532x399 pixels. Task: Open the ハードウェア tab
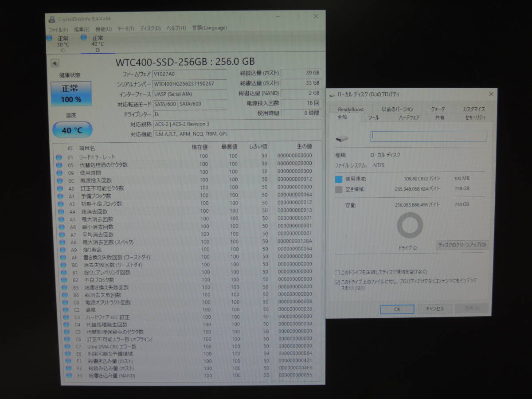[409, 118]
